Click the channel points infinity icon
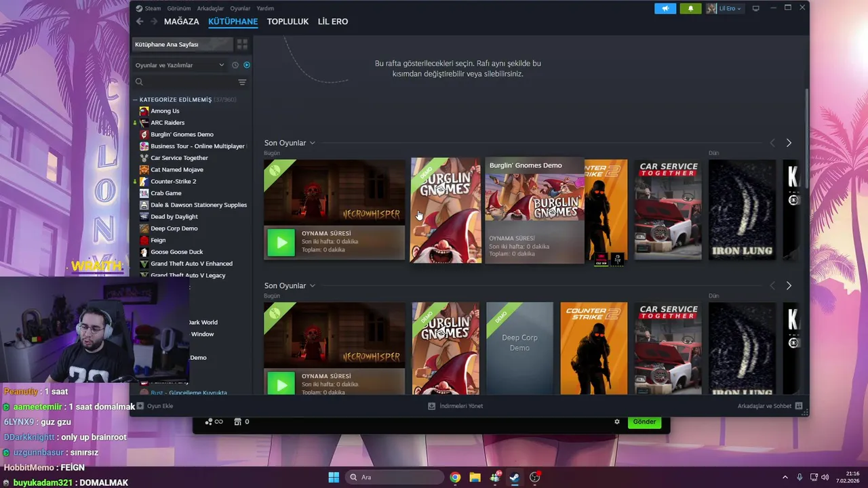The width and height of the screenshot is (868, 488). pos(214,422)
